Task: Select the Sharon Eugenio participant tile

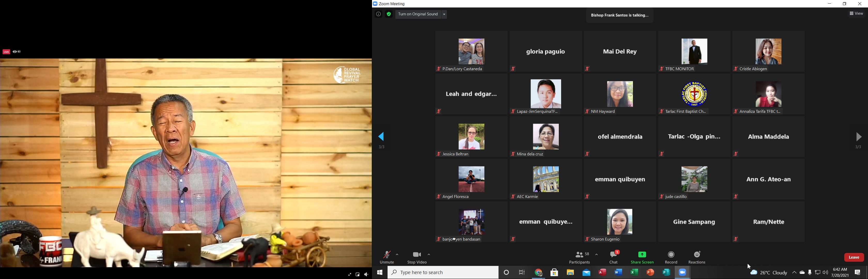Action: pos(620,222)
